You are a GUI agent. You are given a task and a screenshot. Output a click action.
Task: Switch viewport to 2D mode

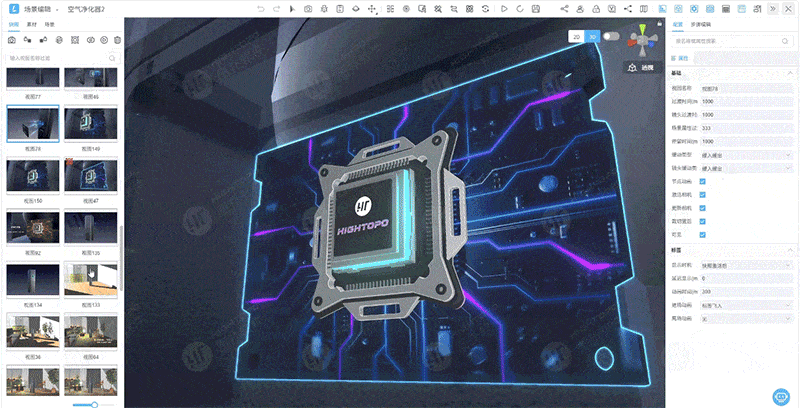pos(577,37)
